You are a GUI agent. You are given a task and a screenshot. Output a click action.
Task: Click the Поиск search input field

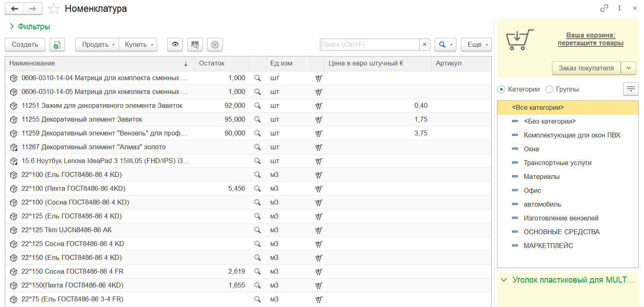coord(370,44)
